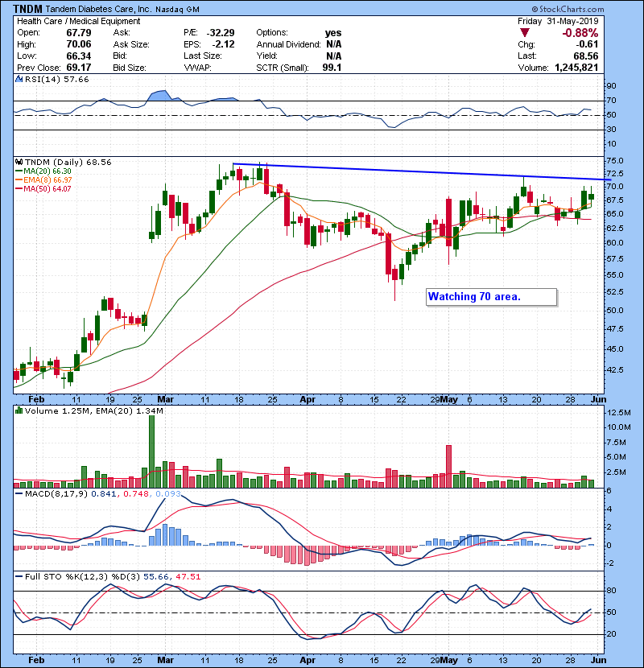Viewport: 644px width, 668px height.
Task: Click the volume bars icon beside Volume label
Action: click(19, 410)
